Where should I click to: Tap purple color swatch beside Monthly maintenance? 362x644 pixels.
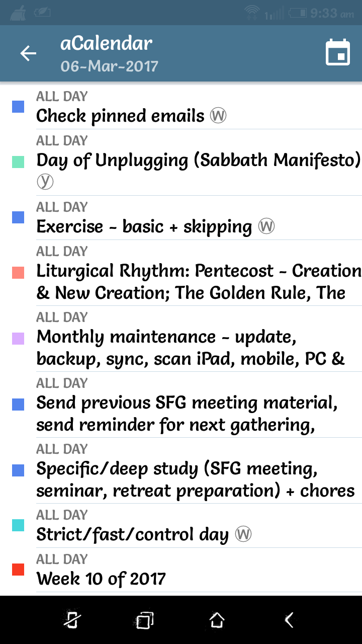tap(18, 339)
